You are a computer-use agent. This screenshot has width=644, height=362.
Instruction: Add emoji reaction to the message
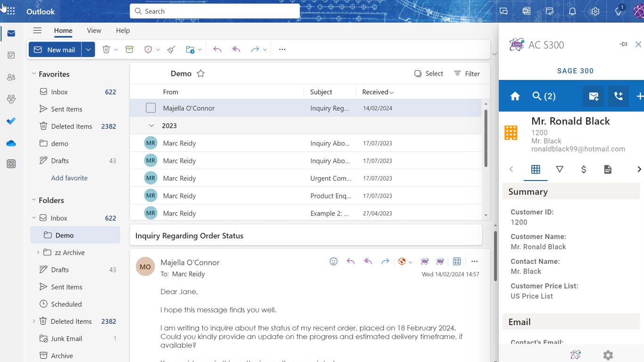[333, 262]
